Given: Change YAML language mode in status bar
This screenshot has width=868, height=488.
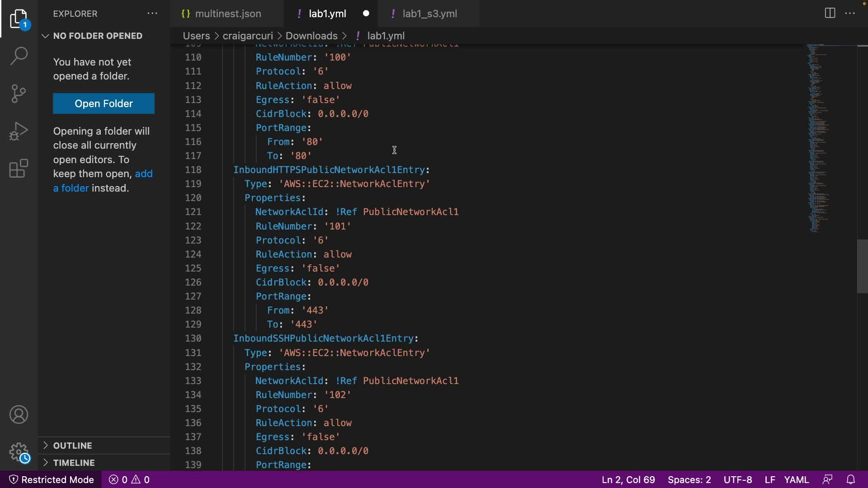Looking at the screenshot, I should tap(796, 479).
